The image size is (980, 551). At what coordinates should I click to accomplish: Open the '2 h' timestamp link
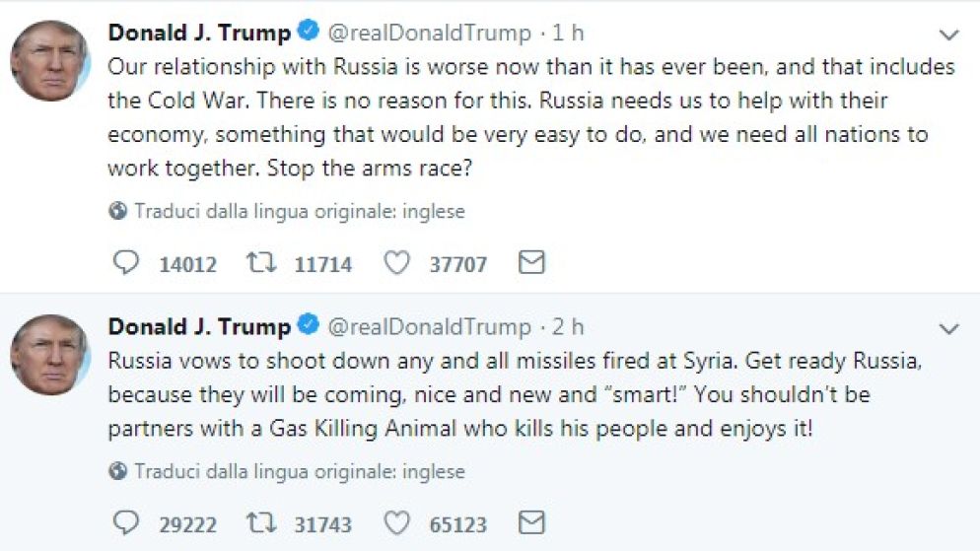tap(568, 326)
